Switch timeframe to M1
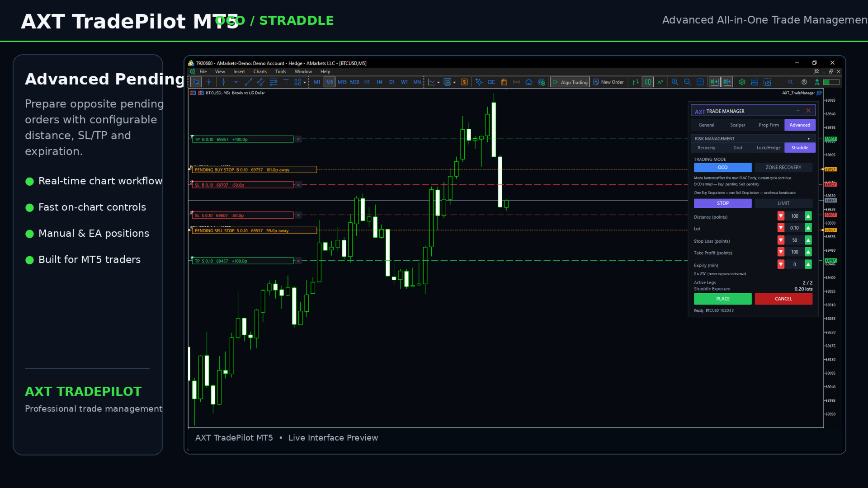This screenshot has width=868, height=488. point(317,82)
